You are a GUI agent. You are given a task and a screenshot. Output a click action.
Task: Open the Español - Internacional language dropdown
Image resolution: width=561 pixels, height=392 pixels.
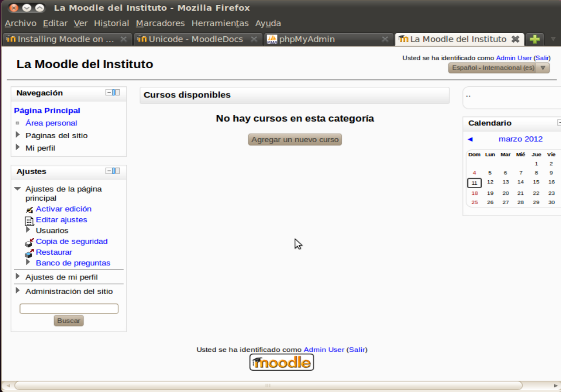(x=499, y=68)
